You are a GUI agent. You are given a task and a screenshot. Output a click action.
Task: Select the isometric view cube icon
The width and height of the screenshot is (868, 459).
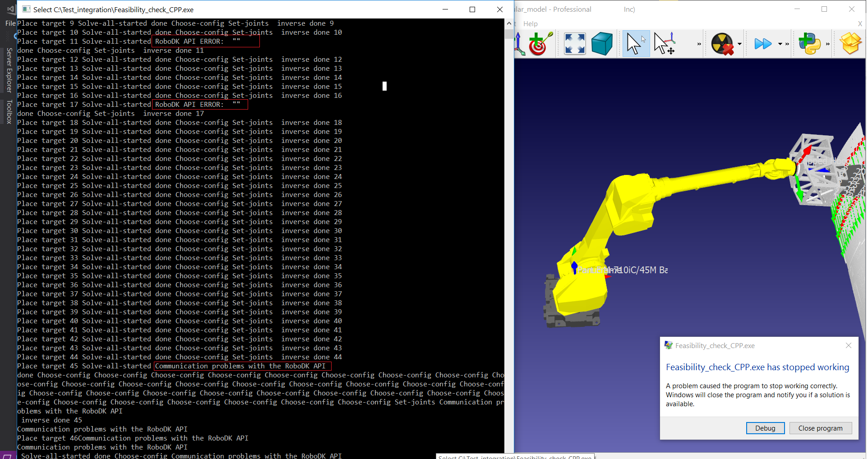coord(602,44)
